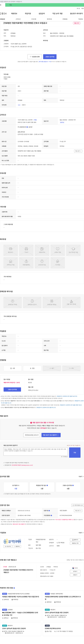Screen dimensions: 84x644
Task: Click the 관심기업 star button
Action: [8, 546]
